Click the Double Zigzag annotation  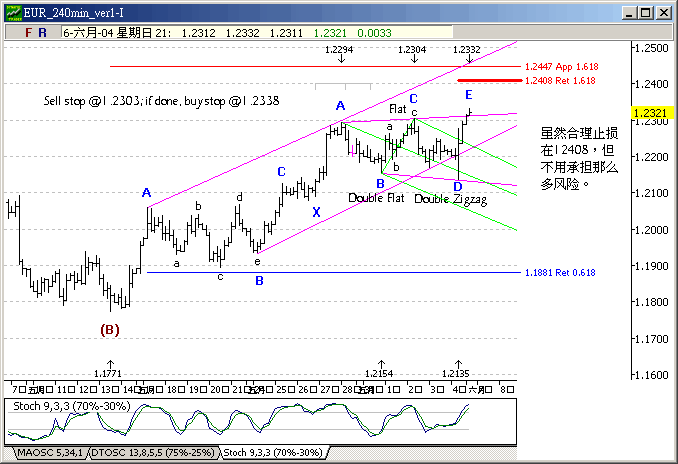pyautogui.click(x=451, y=199)
